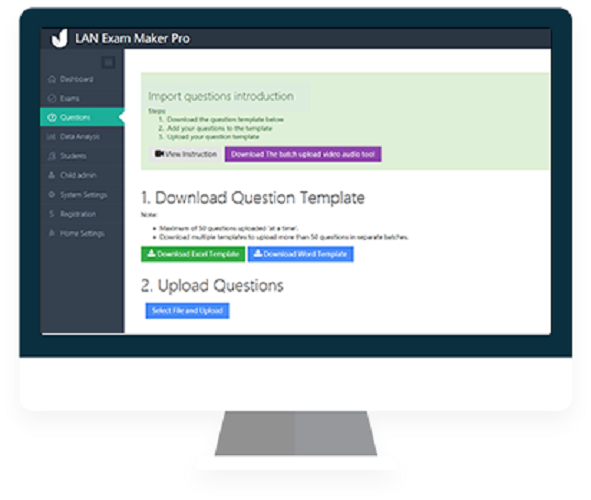Click the LAN Exam Maker Pro logo icon
This screenshot has height=500, width=591.
pyautogui.click(x=60, y=38)
